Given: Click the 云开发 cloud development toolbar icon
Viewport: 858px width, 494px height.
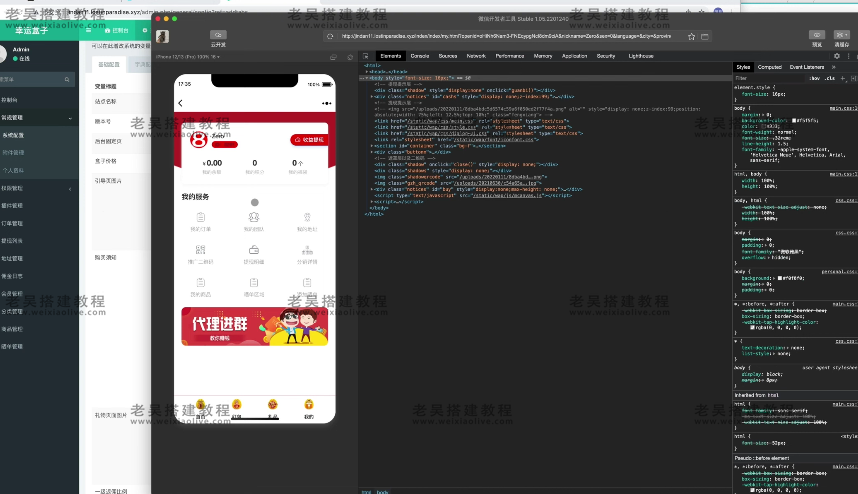Looking at the screenshot, I should [218, 36].
